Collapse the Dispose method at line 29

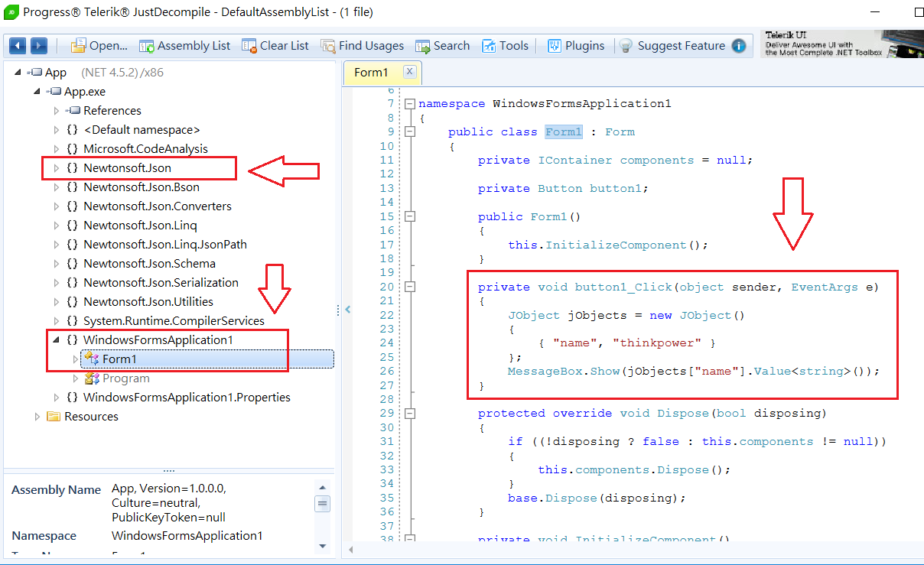[x=410, y=414]
